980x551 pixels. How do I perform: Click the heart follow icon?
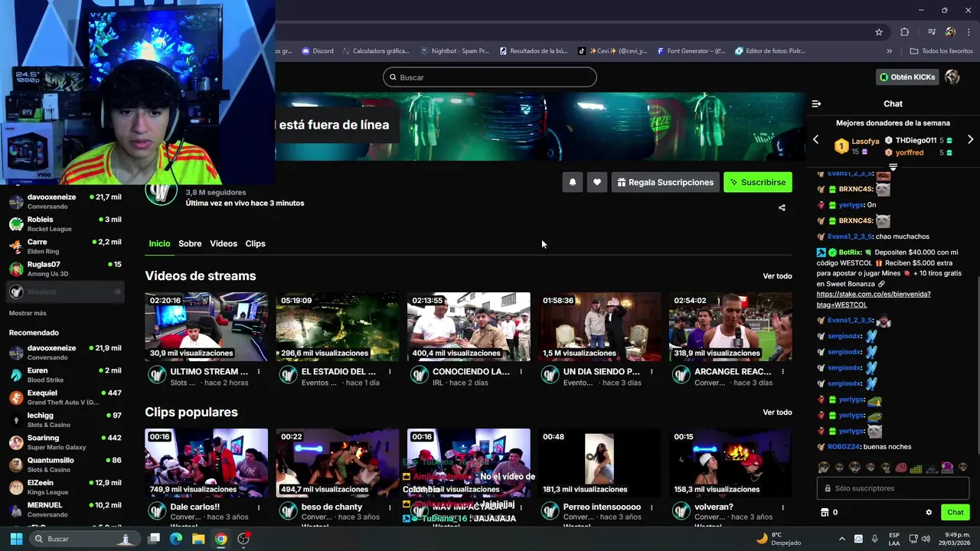pyautogui.click(x=596, y=182)
